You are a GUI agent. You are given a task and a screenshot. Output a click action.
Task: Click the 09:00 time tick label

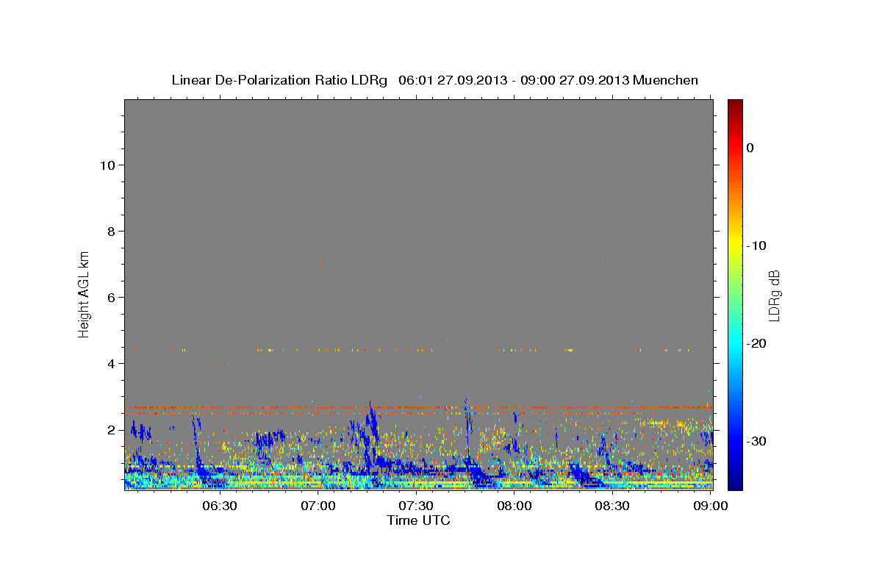pos(710,506)
